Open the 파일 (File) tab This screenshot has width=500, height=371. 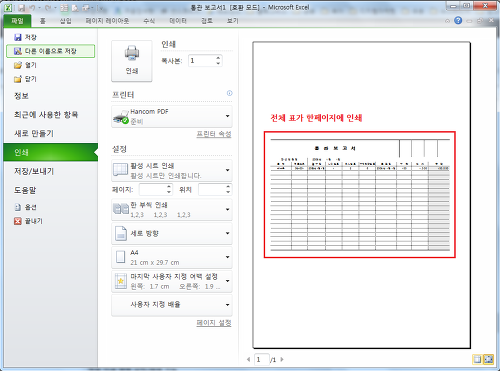point(17,21)
